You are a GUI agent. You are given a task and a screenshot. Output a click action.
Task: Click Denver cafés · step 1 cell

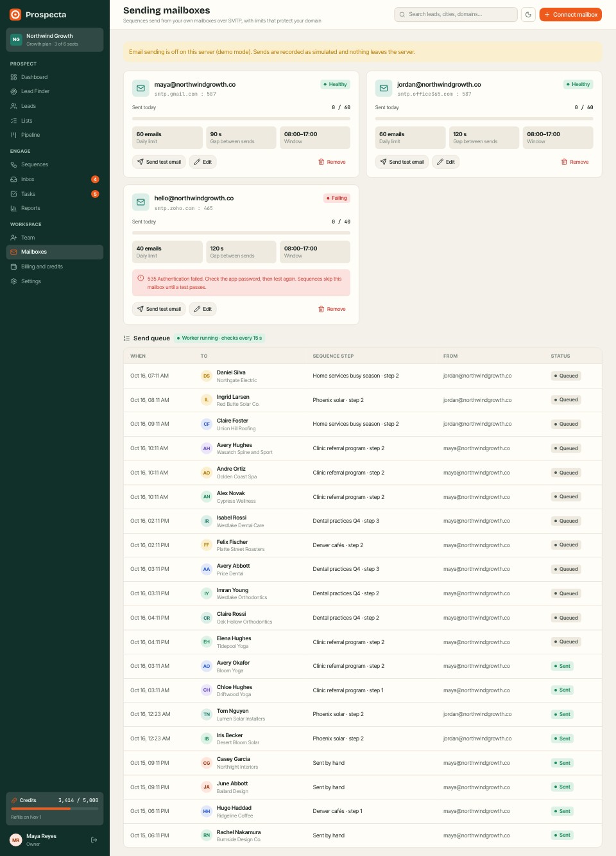coord(338,811)
